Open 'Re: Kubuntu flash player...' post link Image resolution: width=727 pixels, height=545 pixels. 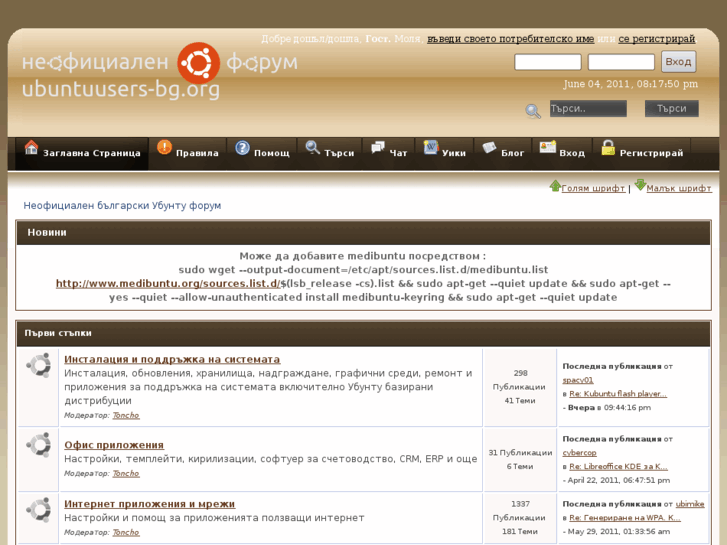[618, 394]
